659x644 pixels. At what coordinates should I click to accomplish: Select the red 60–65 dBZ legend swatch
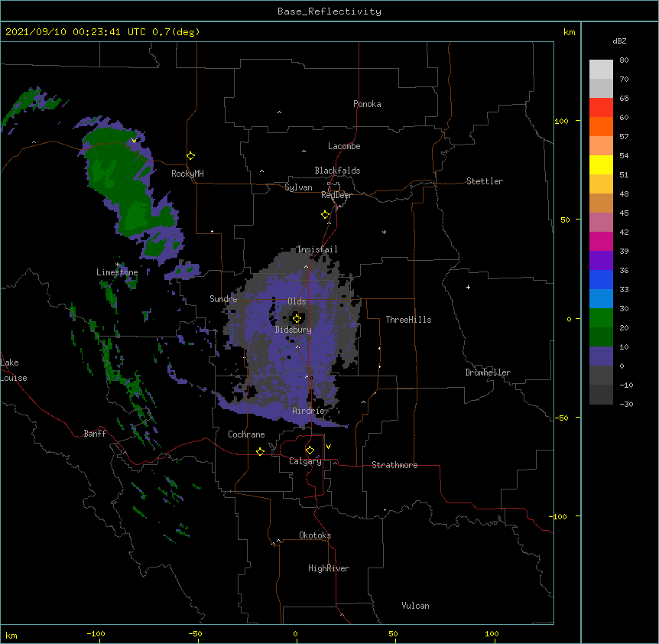click(x=601, y=108)
